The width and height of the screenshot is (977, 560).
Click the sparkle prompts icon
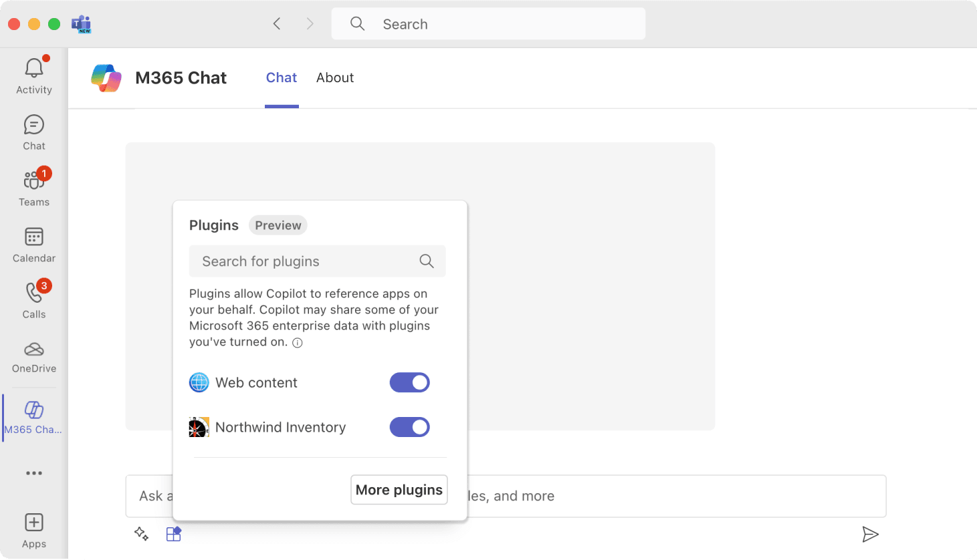pos(141,534)
